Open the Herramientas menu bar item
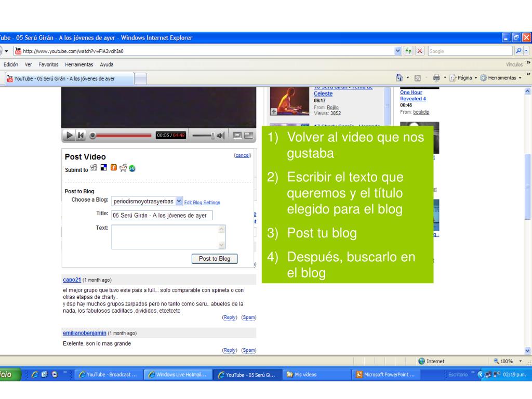The height and width of the screenshot is (399, 532). pos(79,64)
